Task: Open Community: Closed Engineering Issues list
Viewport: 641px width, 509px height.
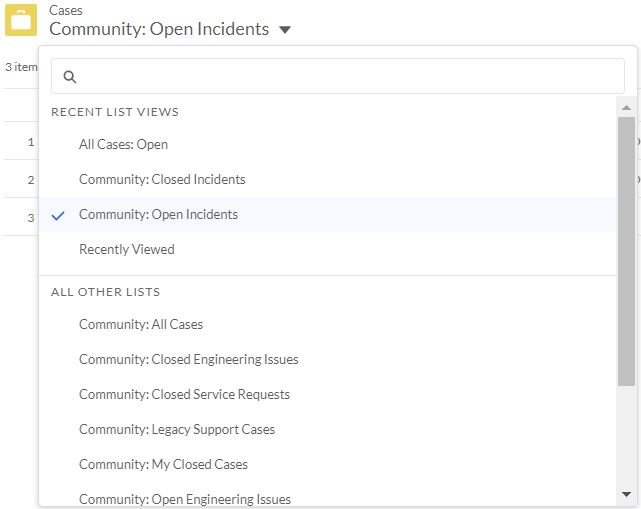Action: click(188, 359)
